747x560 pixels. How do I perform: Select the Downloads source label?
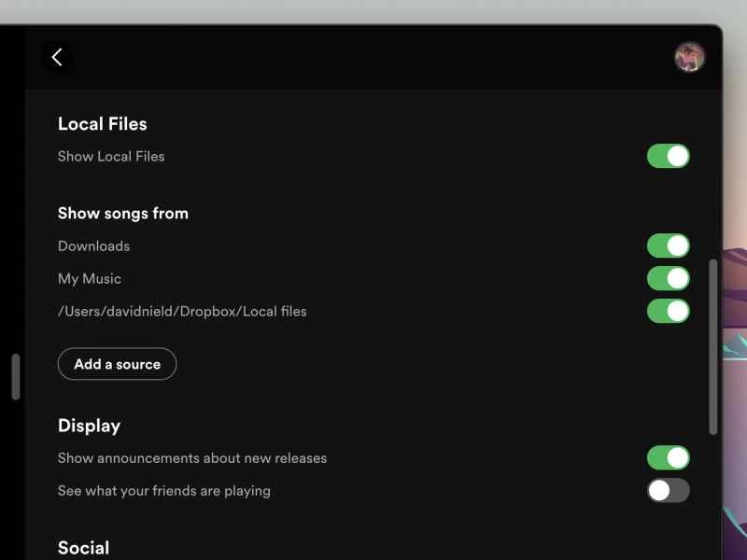click(93, 245)
